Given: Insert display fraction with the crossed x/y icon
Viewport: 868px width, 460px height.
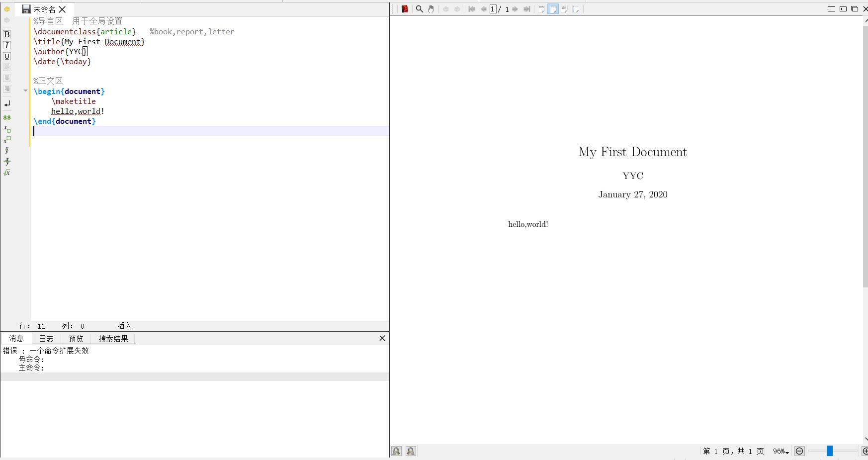Looking at the screenshot, I should 7,161.
